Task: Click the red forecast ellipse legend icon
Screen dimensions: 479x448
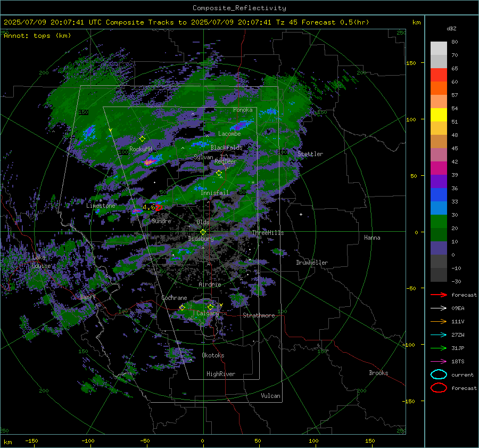Action: [x=439, y=388]
